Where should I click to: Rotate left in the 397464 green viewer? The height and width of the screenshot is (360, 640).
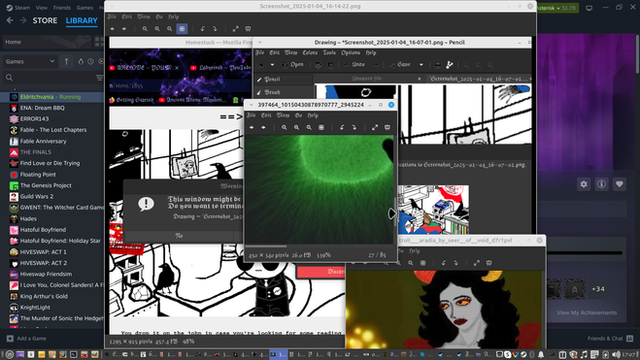click(342, 127)
